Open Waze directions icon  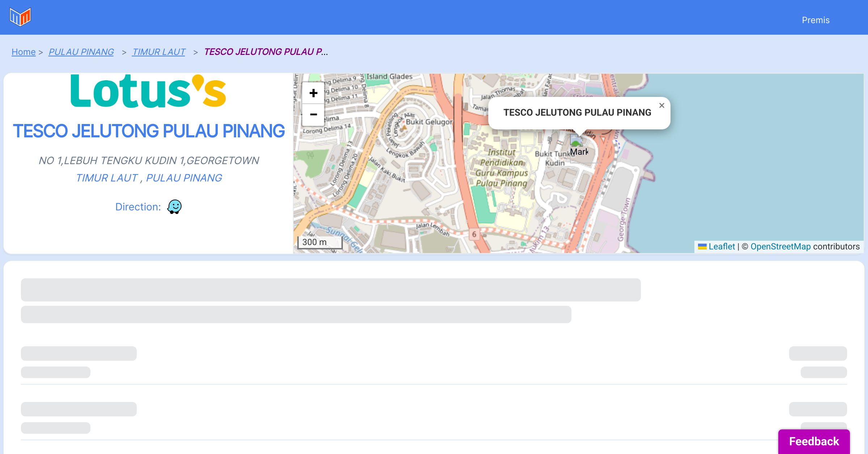tap(174, 207)
